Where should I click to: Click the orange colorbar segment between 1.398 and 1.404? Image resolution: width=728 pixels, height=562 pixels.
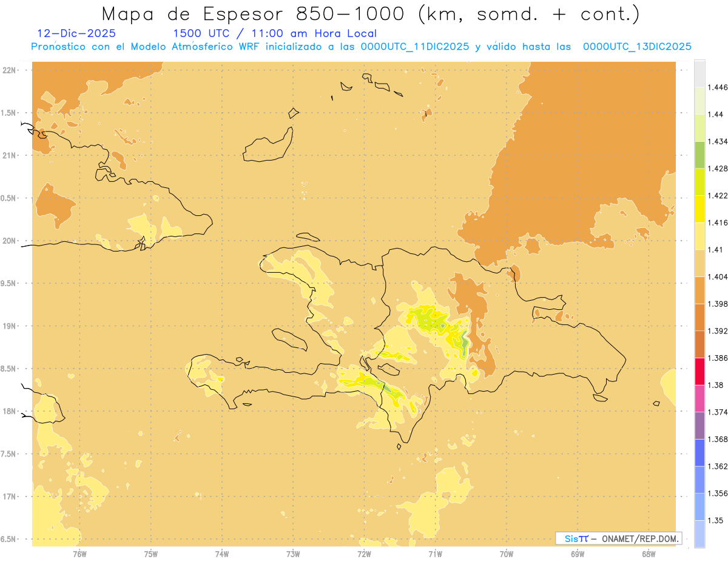[699, 290]
